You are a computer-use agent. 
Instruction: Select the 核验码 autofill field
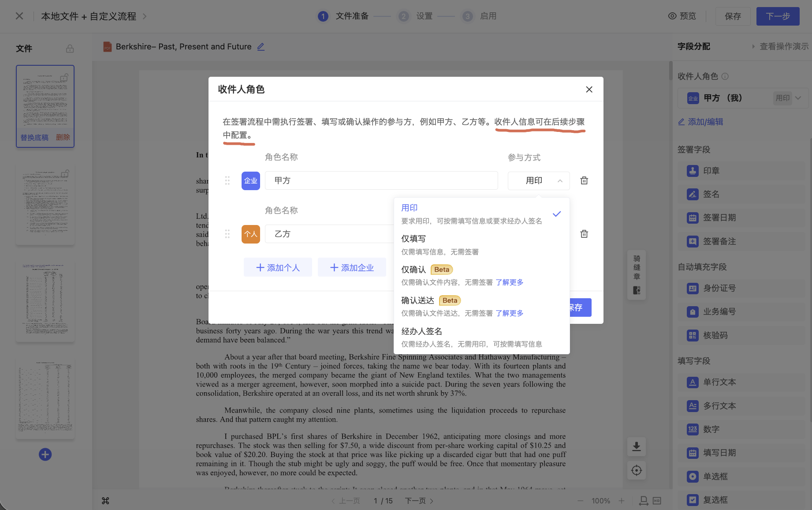[741, 335]
